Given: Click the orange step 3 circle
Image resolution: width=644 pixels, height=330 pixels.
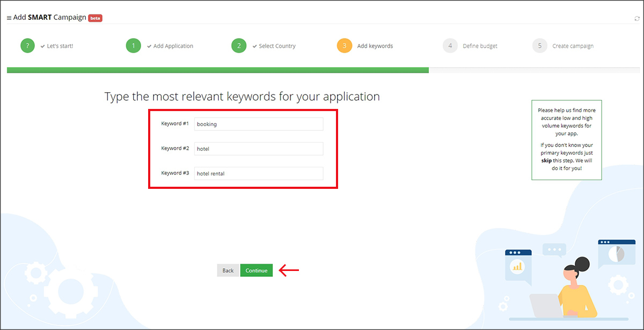Looking at the screenshot, I should click(x=345, y=46).
